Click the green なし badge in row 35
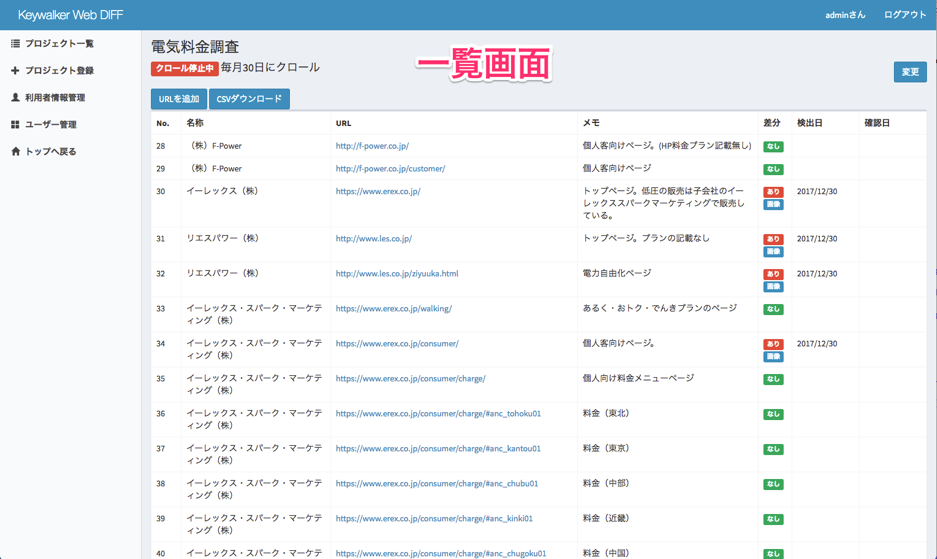The height and width of the screenshot is (559, 937). click(x=773, y=379)
